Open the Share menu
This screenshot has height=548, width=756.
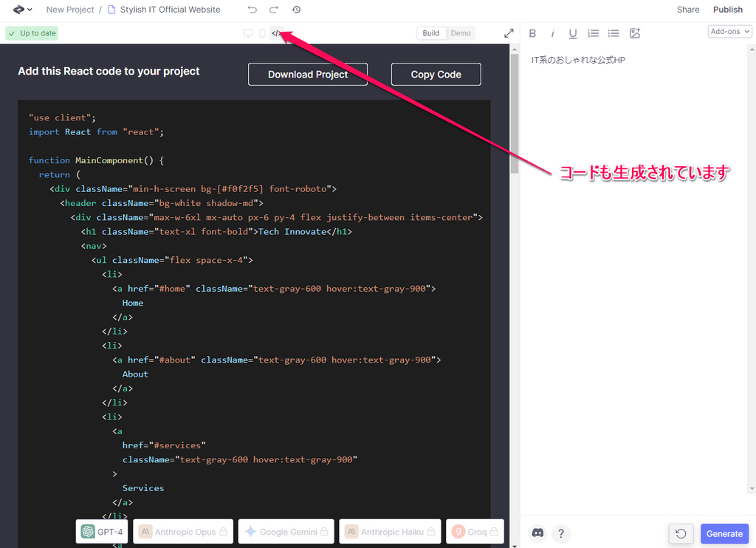coord(688,10)
